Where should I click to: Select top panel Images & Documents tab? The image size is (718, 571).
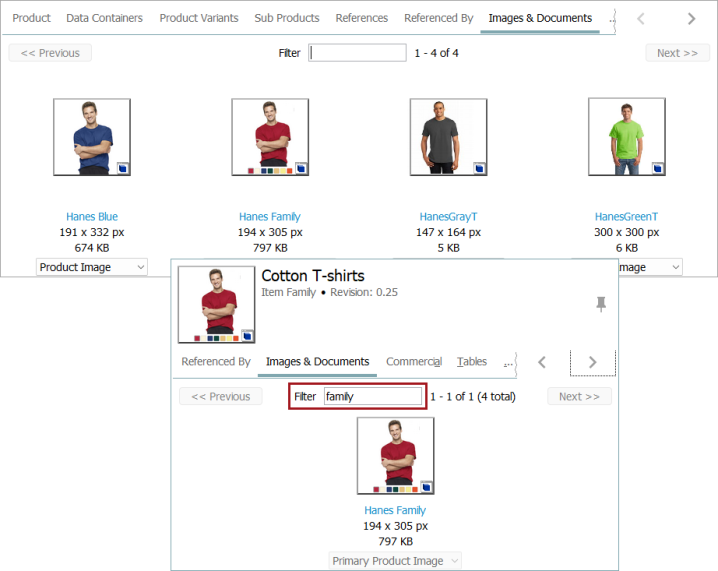[540, 18]
